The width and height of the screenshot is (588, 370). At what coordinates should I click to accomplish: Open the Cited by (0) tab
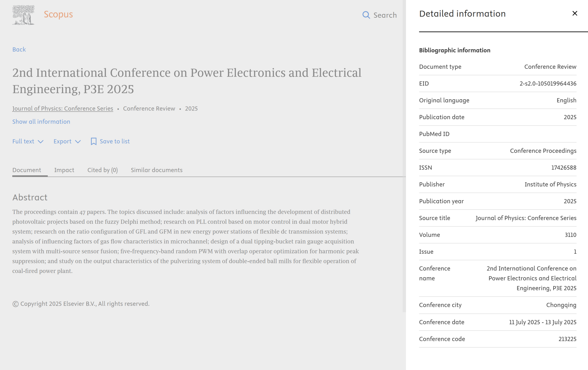coord(102,170)
